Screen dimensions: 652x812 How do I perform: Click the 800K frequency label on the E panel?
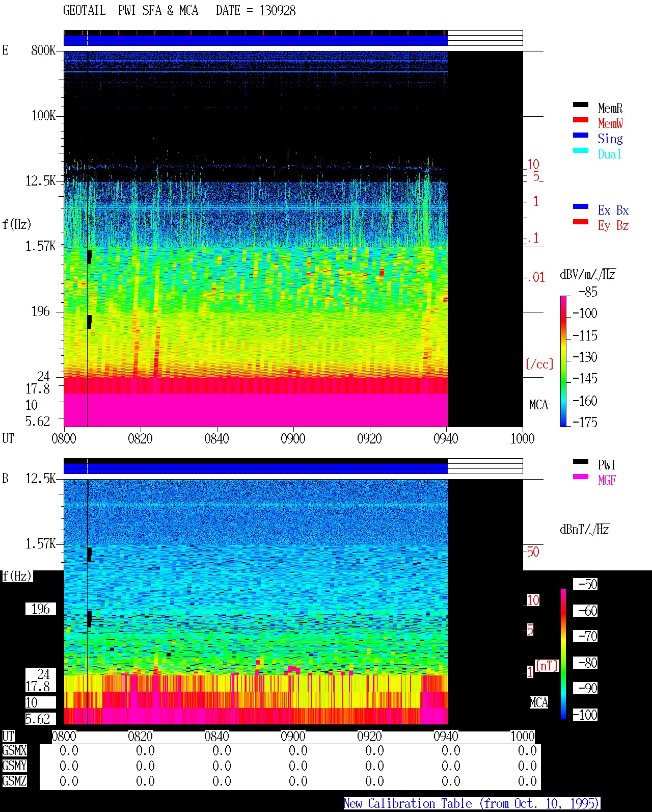click(x=43, y=50)
